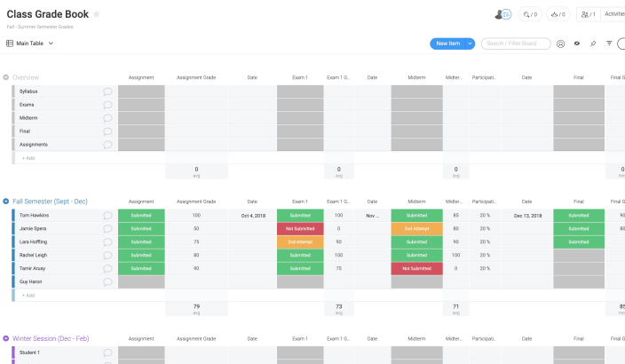Open conversation for overview Midterm row
Screen dimensions: 625x364
click(x=107, y=118)
